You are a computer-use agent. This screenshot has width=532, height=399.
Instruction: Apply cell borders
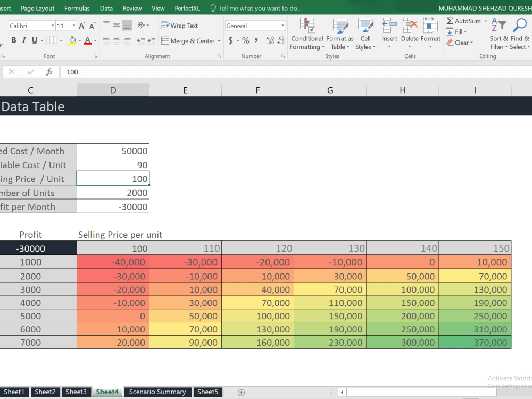coord(53,40)
